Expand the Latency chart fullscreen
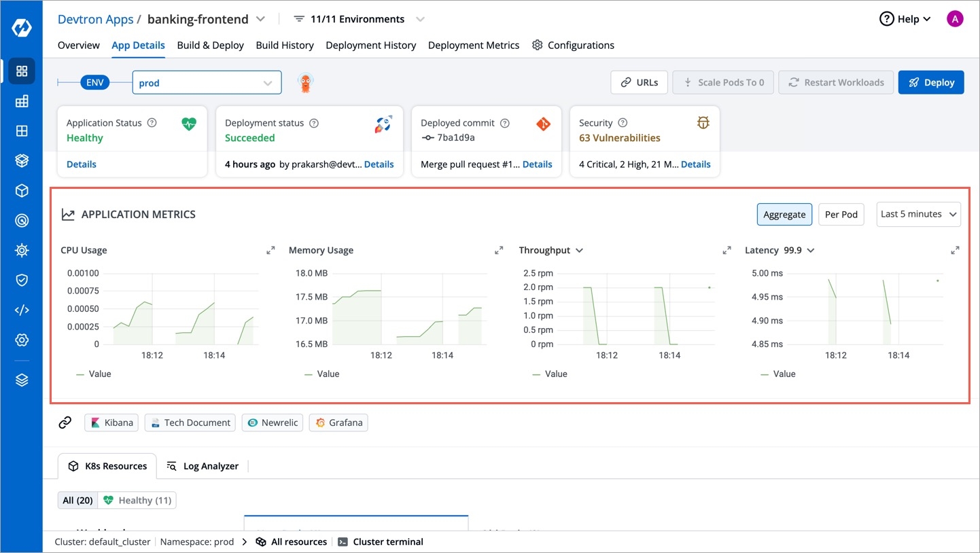 point(955,251)
